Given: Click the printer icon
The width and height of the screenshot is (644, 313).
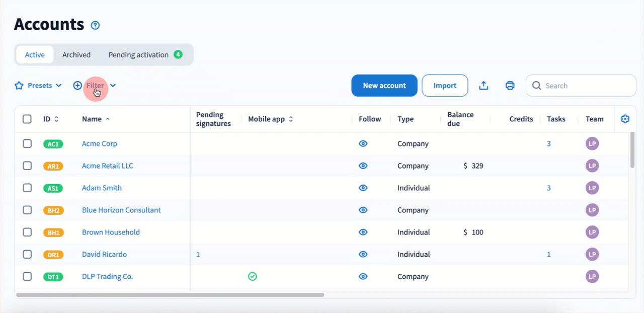Looking at the screenshot, I should pyautogui.click(x=510, y=86).
